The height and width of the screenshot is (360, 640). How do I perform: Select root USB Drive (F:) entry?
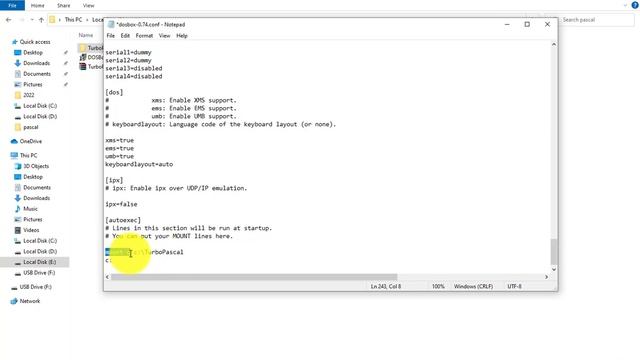[36, 287]
